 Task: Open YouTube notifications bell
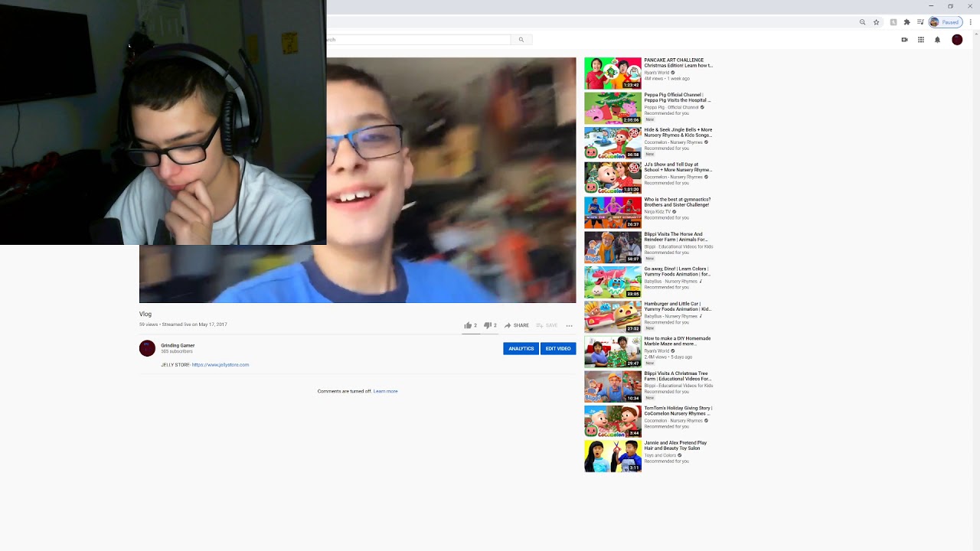pos(937,40)
